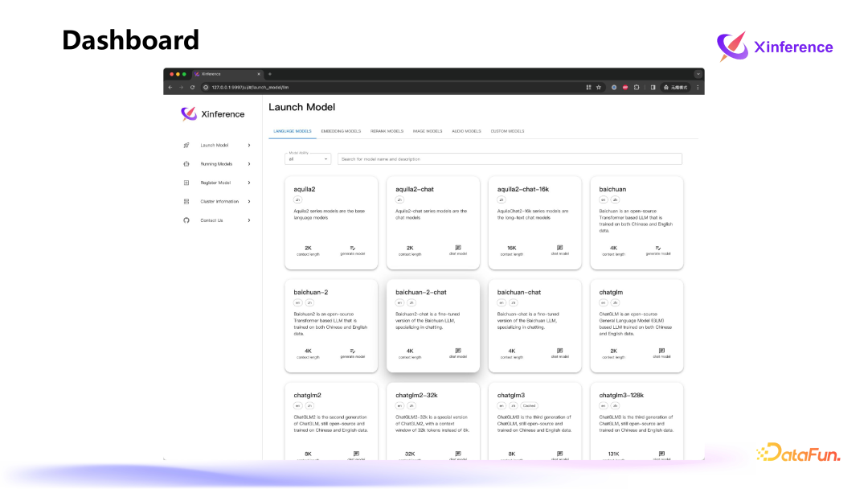This screenshot has height=489, width=868.
Task: Click the Cached tag on chatglm3 card
Action: [529, 406]
